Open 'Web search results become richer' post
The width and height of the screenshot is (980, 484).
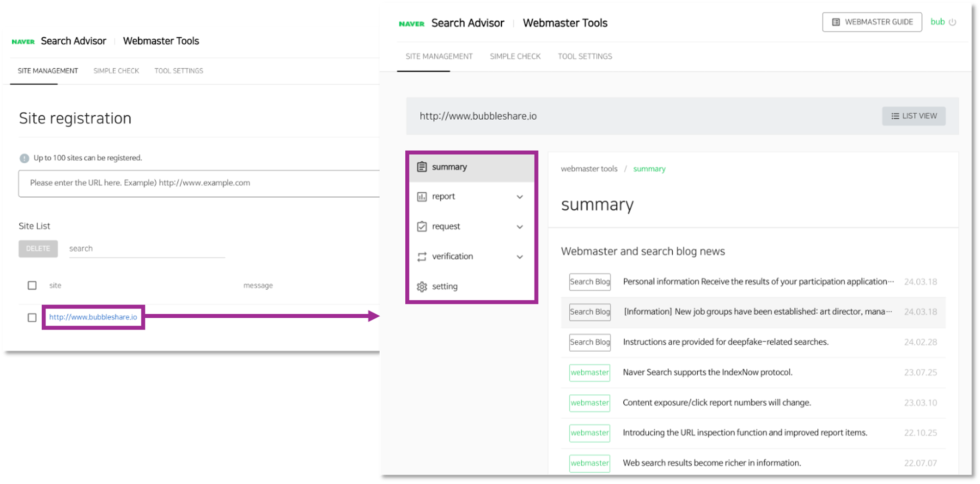pos(712,463)
